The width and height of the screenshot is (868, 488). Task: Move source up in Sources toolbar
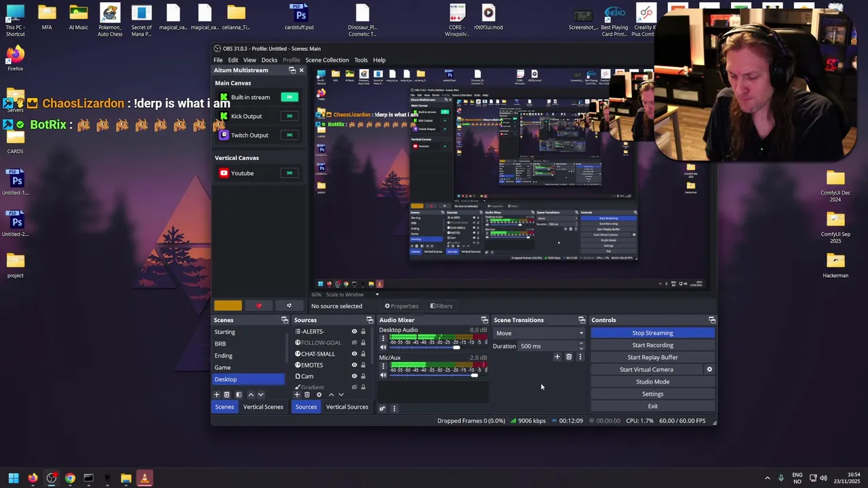tap(331, 394)
